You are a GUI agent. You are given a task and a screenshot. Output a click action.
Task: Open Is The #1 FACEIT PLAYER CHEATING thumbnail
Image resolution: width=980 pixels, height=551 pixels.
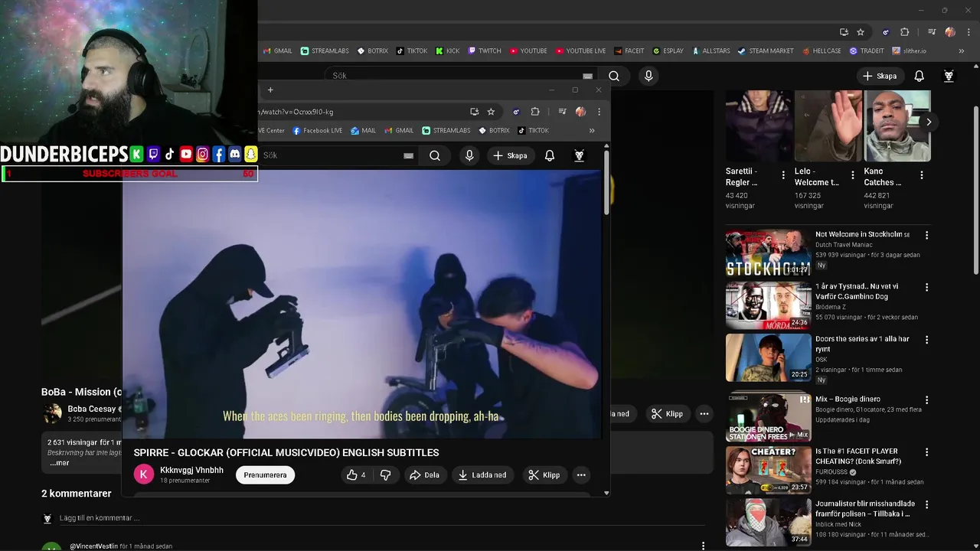point(768,471)
